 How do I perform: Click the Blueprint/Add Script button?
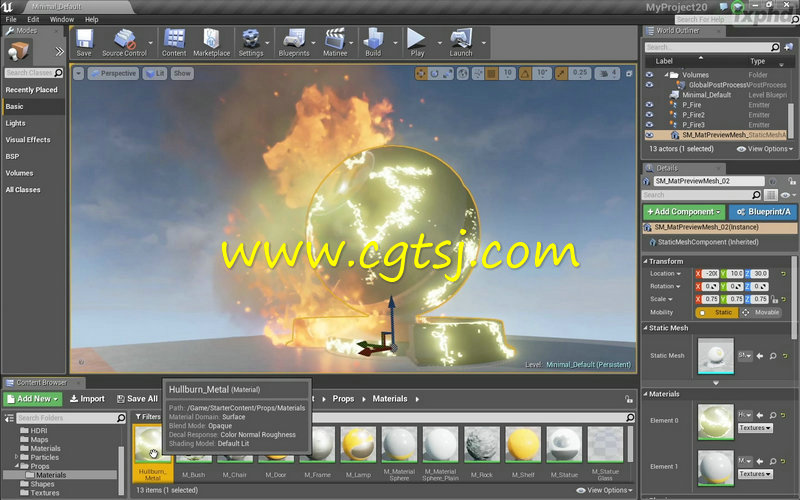pyautogui.click(x=763, y=212)
